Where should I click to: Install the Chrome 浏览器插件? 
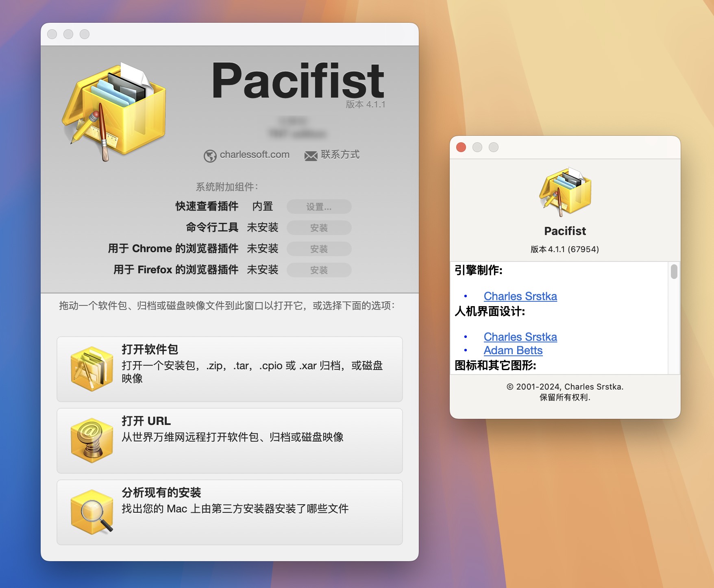click(x=319, y=249)
